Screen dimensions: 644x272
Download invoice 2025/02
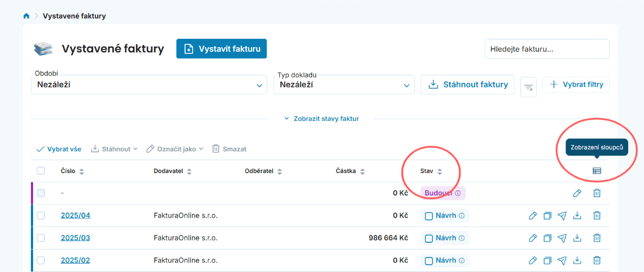(x=577, y=260)
